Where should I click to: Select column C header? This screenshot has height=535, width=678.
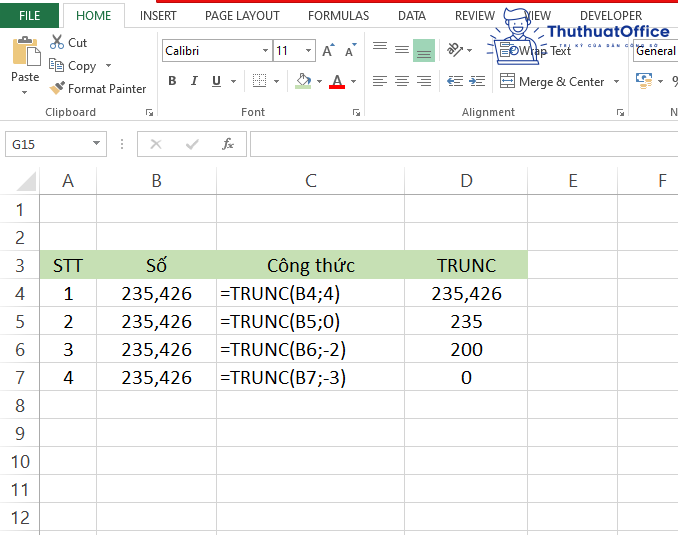[x=310, y=181]
